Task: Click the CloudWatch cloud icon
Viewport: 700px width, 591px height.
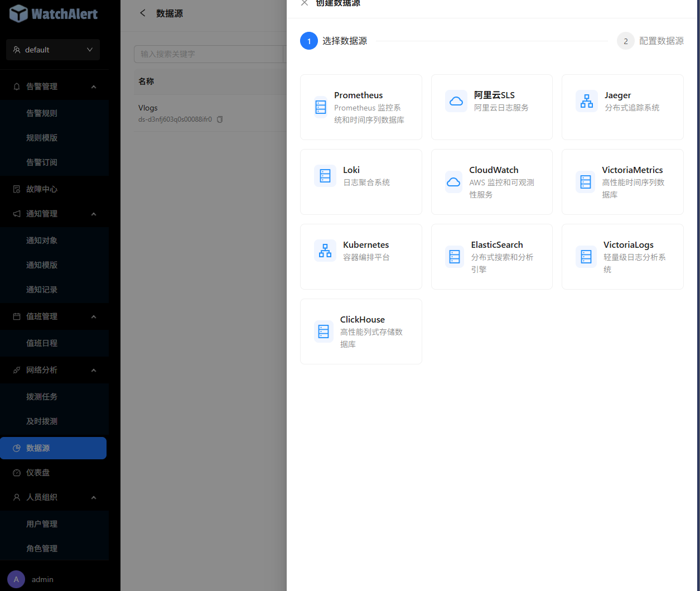Action: 453,182
